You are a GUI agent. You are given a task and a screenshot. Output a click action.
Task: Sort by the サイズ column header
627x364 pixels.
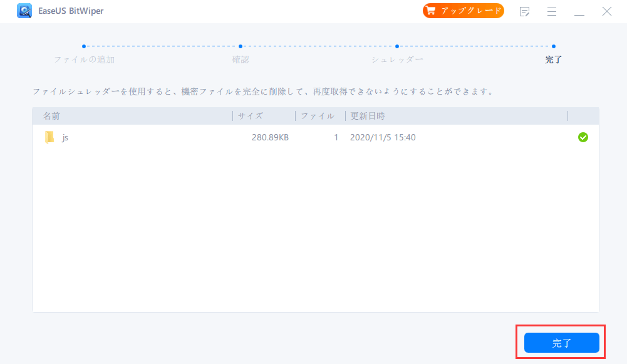[250, 116]
